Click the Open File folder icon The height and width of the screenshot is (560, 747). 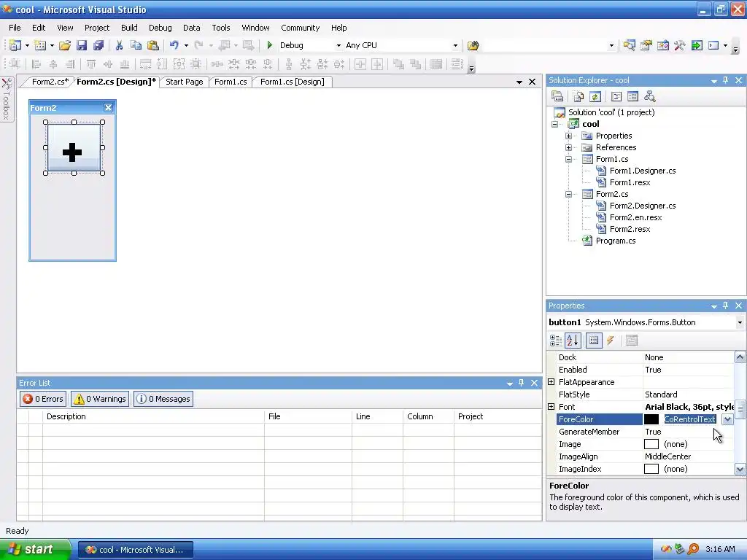[x=65, y=45]
